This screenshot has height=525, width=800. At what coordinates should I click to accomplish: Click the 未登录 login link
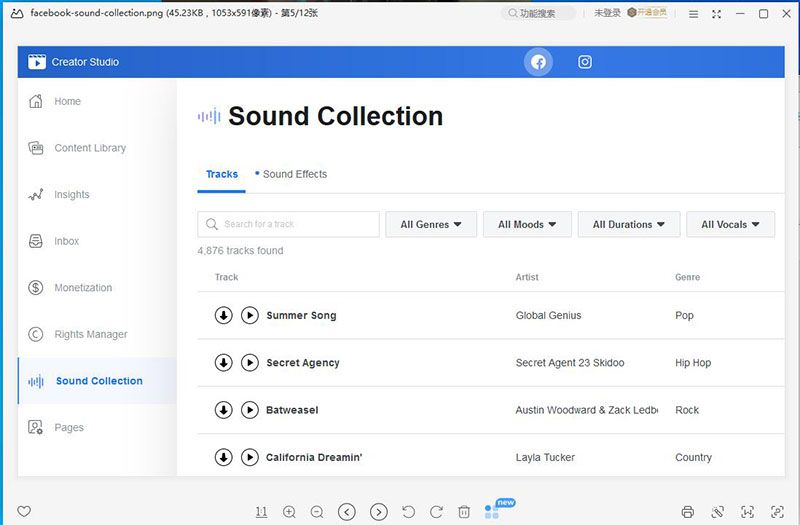pyautogui.click(x=607, y=13)
